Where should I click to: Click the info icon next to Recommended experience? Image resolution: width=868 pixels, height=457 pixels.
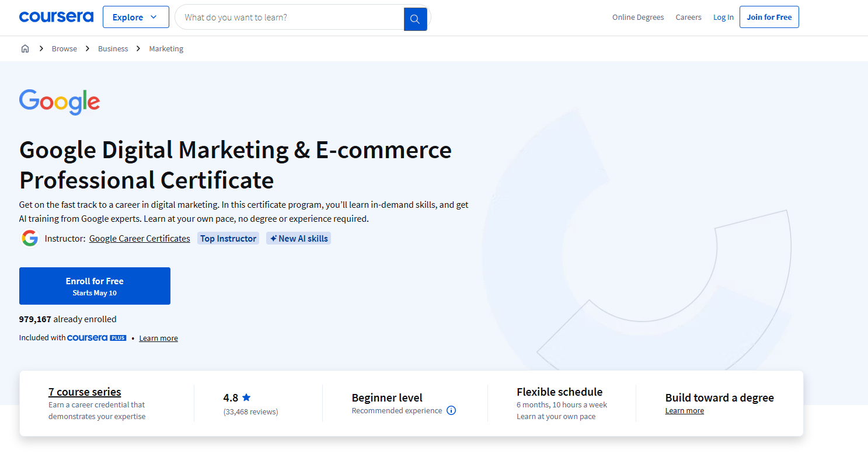(x=451, y=410)
